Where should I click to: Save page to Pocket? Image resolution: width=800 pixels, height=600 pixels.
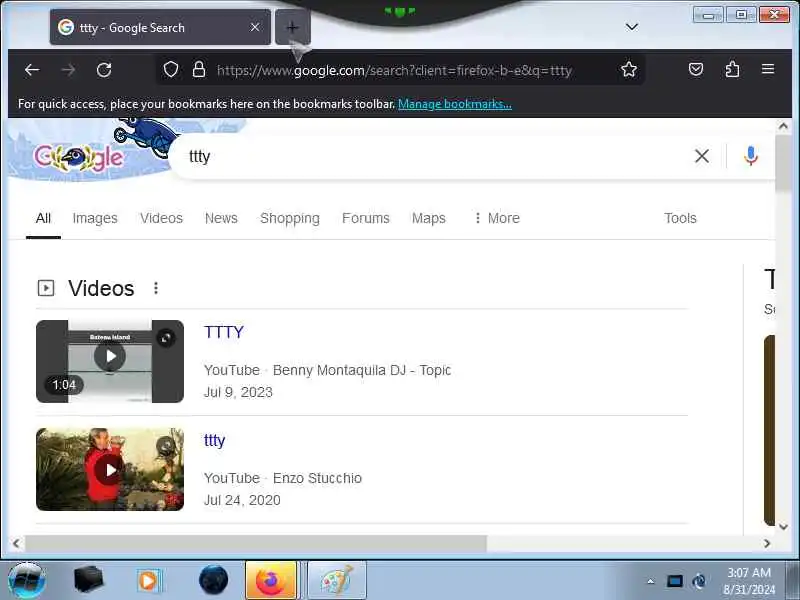(x=696, y=69)
